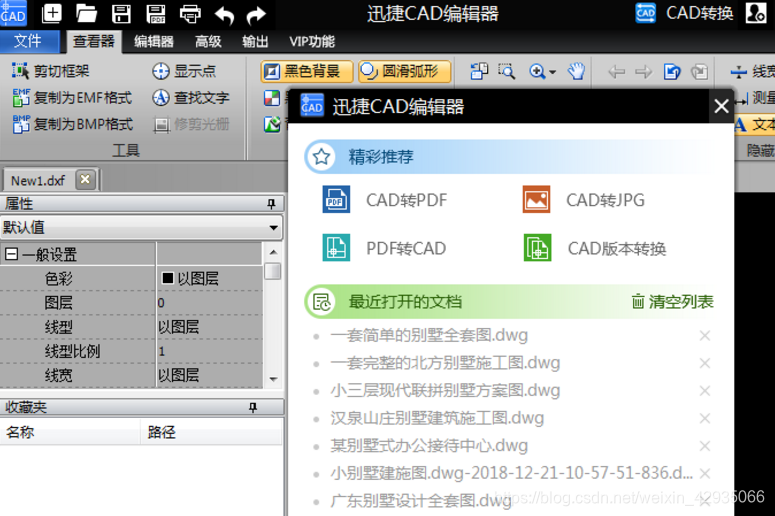Open 一套简单的别墅全套图.dwg
This screenshot has height=516, width=775.
click(429, 336)
